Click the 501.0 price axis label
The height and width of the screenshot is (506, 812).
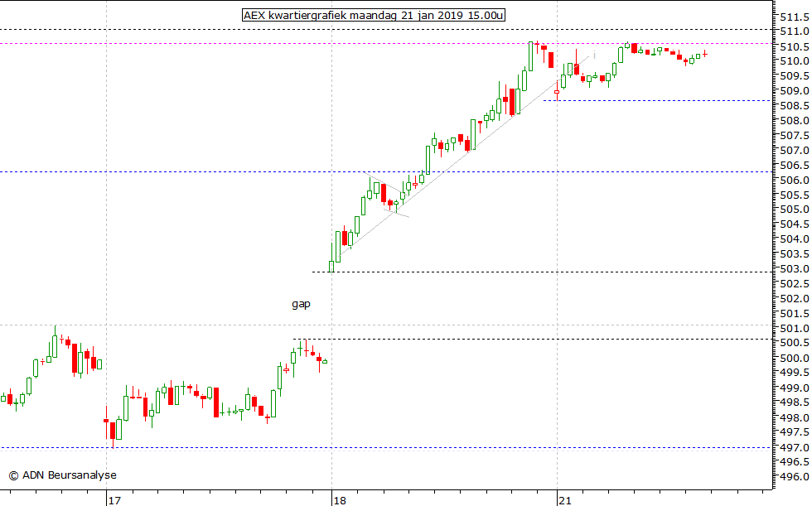pyautogui.click(x=795, y=329)
